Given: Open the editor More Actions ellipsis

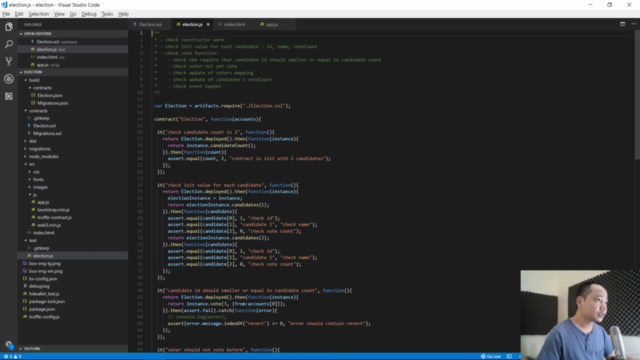Looking at the screenshot, I should pos(633,24).
